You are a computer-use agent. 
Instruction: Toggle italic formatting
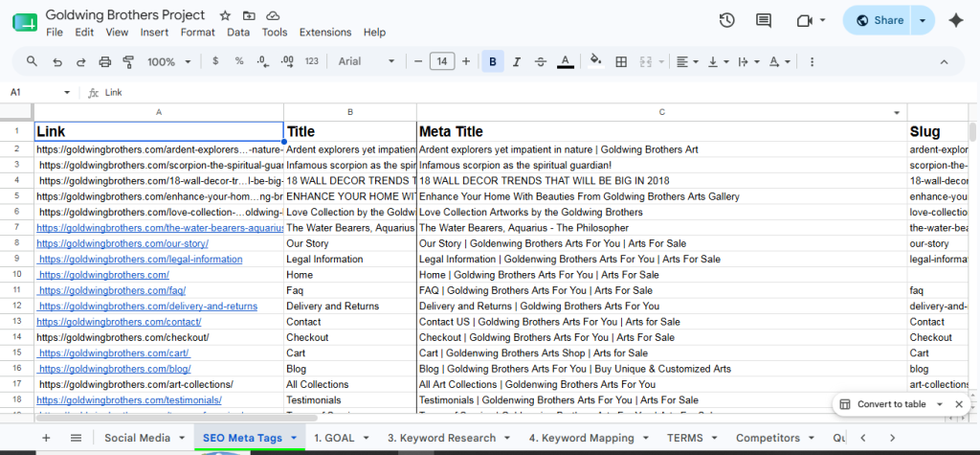click(x=516, y=61)
